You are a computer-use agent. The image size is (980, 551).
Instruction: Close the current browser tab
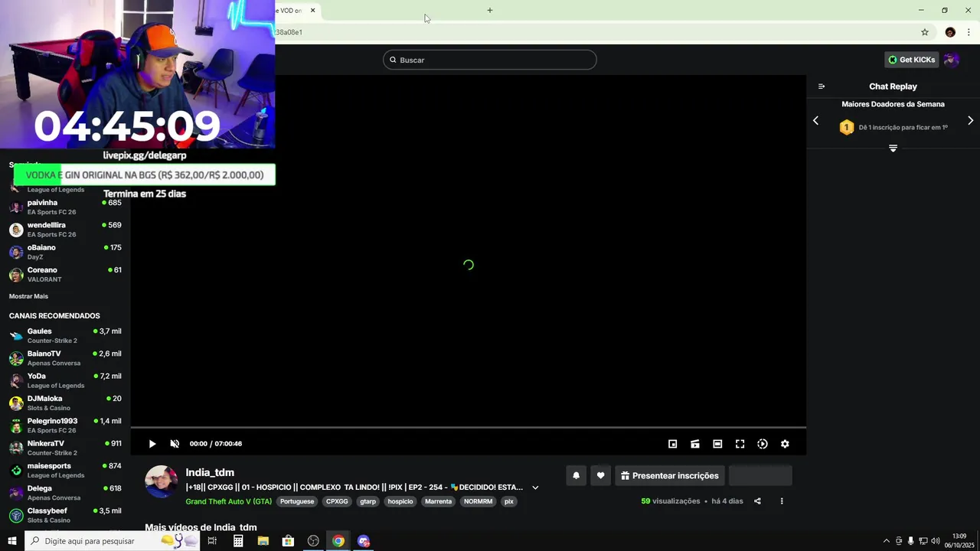(312, 11)
